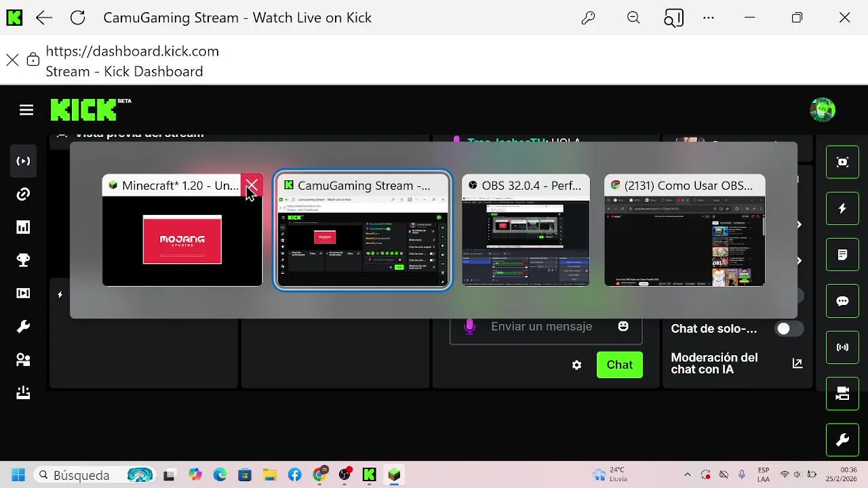This screenshot has width=868, height=488.
Task: Close the Minecraft window from the task switcher
Action: coord(252,185)
